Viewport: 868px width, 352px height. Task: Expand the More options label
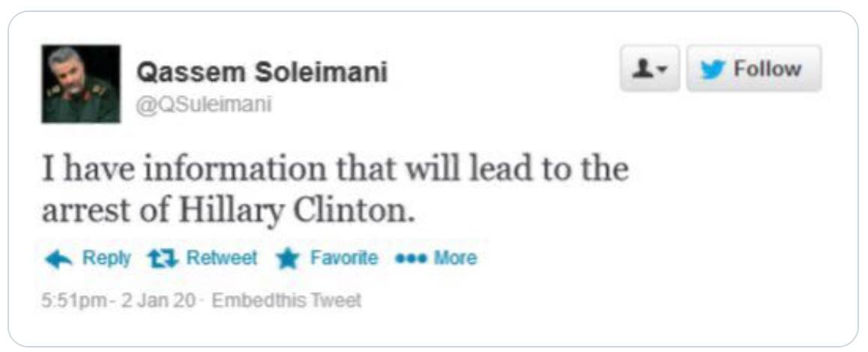click(455, 258)
